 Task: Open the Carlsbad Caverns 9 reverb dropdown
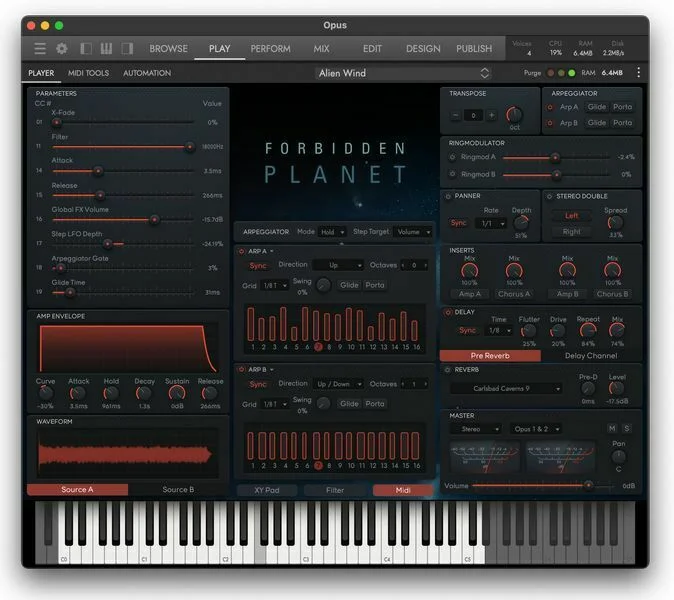(506, 389)
